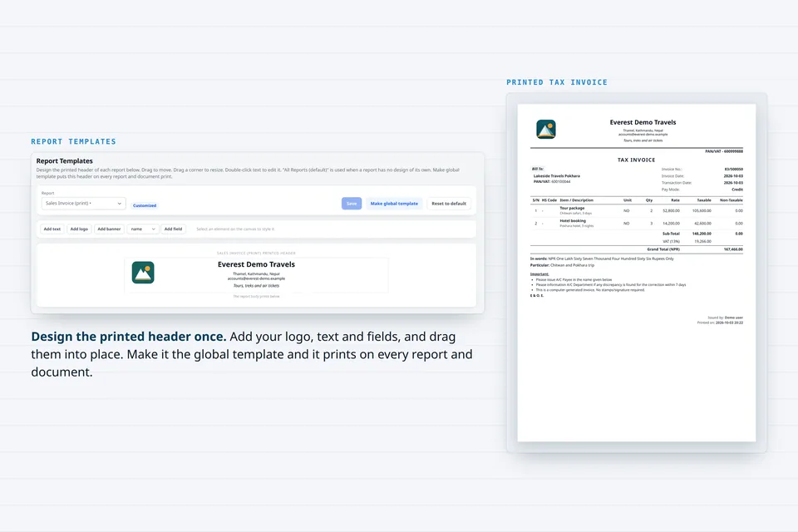
Task: Click the Customized status badge
Action: (x=145, y=205)
